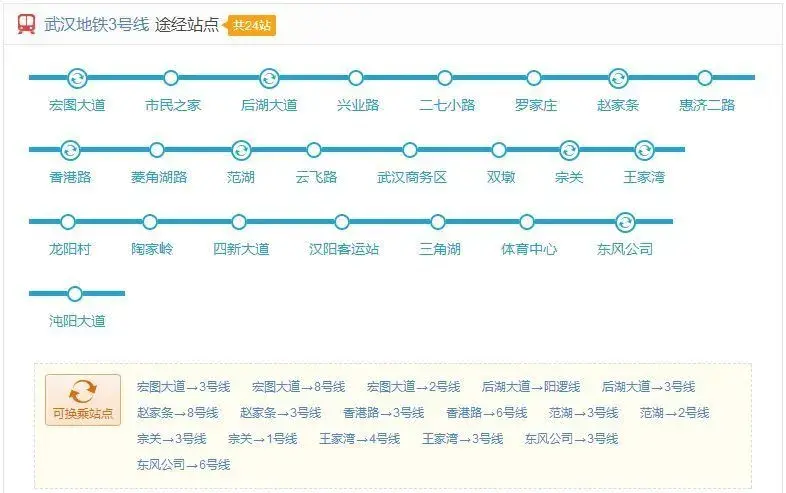
Task: Click the 四新大道 station circle
Action: click(x=239, y=222)
